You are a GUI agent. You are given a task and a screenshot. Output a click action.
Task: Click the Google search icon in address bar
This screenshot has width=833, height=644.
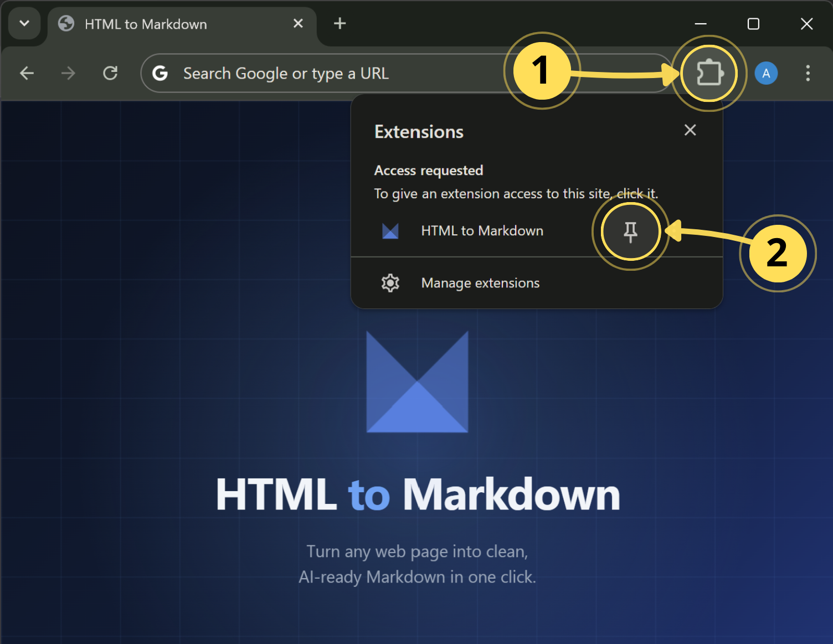pos(160,73)
